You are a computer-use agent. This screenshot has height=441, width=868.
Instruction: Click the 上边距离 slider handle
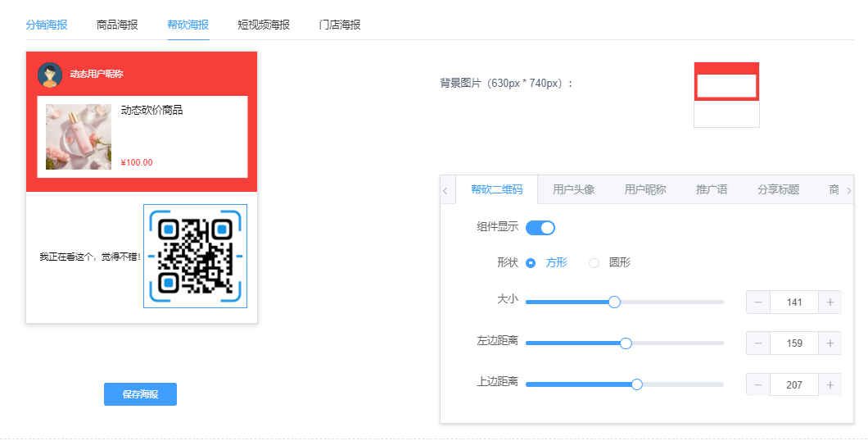tap(636, 384)
